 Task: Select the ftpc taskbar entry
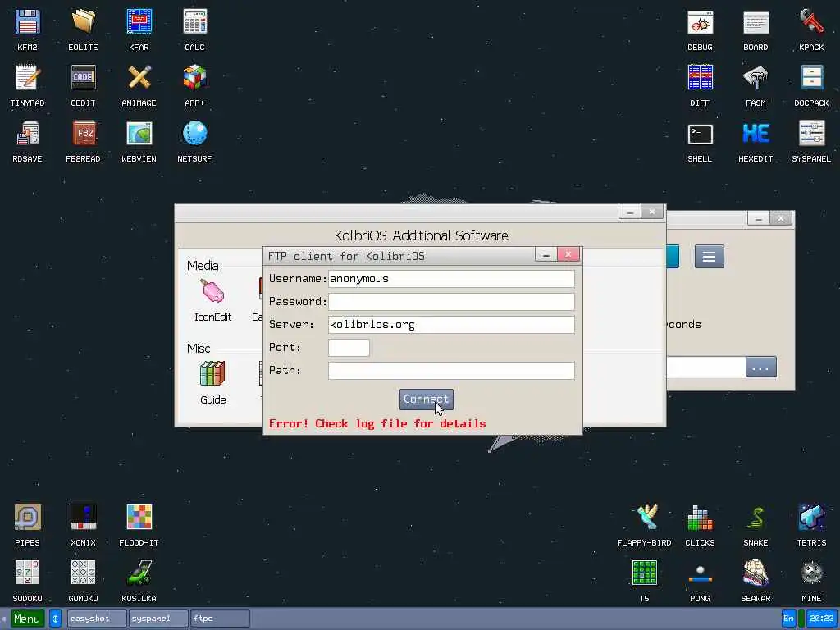tap(220, 619)
